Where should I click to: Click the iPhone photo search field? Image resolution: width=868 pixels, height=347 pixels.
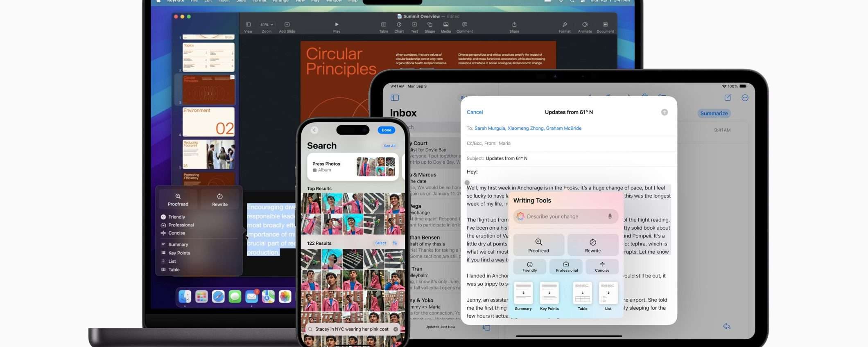pyautogui.click(x=353, y=329)
